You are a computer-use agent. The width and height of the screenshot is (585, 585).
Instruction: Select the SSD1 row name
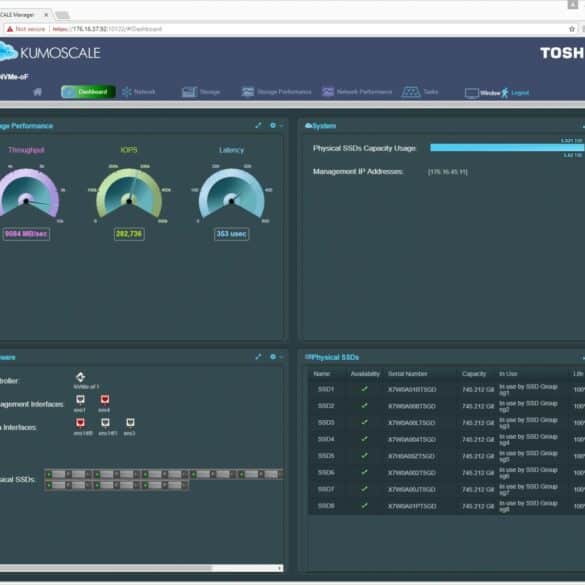click(x=326, y=389)
